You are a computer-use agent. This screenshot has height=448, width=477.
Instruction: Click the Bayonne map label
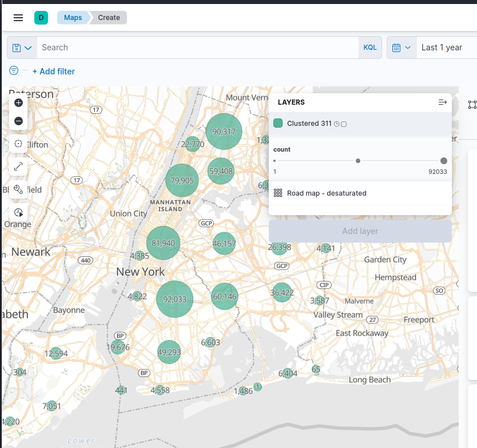[x=69, y=310]
